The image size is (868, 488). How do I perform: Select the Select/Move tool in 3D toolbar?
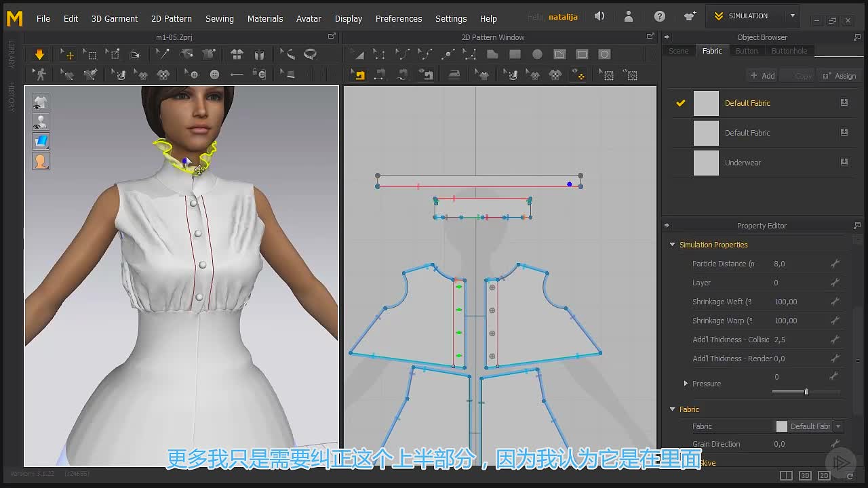[67, 54]
